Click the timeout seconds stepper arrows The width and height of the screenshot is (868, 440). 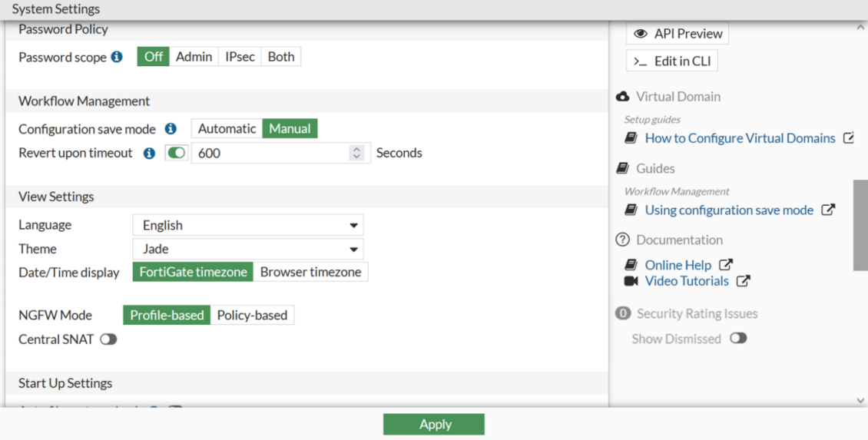(x=356, y=153)
